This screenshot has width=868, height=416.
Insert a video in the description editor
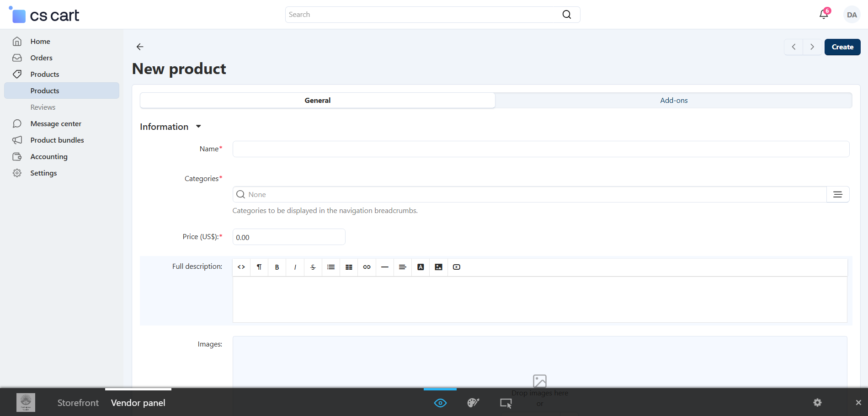(x=456, y=267)
